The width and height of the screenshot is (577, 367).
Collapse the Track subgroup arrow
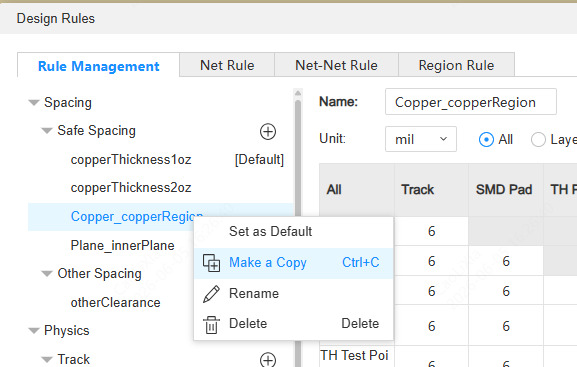click(x=47, y=359)
